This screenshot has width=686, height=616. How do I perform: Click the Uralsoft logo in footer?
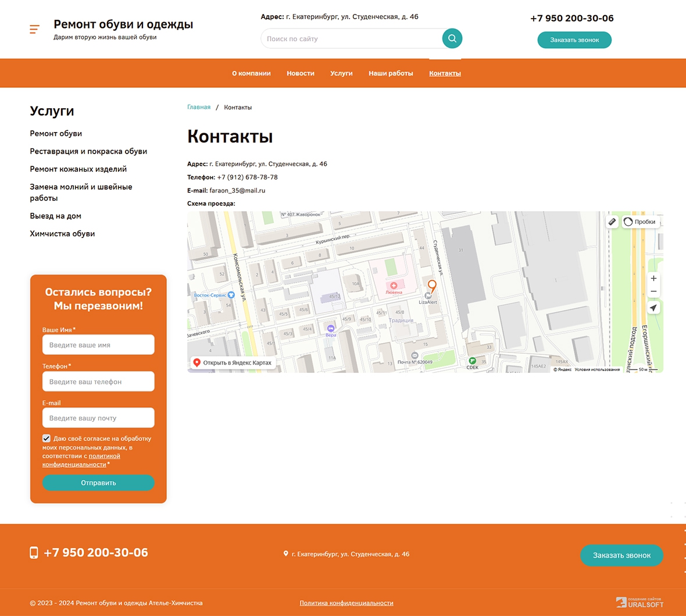pyautogui.click(x=639, y=603)
